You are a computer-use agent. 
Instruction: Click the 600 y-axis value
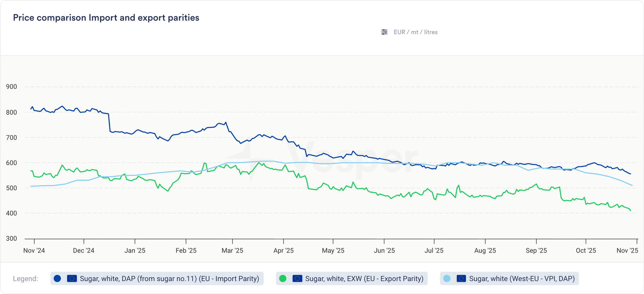tap(11, 163)
